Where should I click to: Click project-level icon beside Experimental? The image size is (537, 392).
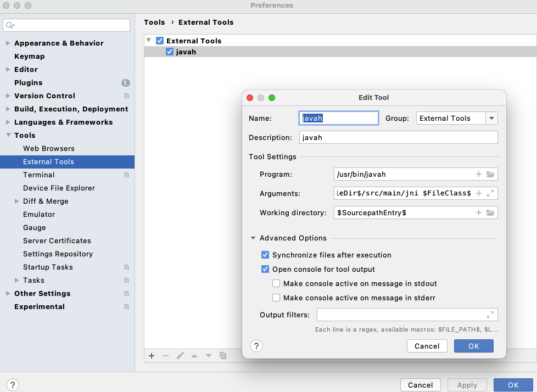[x=126, y=307]
